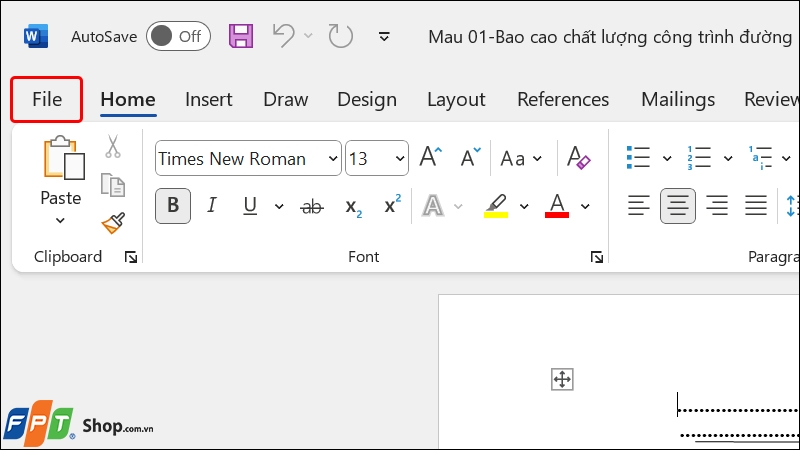Toggle Bold formatting off

(173, 206)
